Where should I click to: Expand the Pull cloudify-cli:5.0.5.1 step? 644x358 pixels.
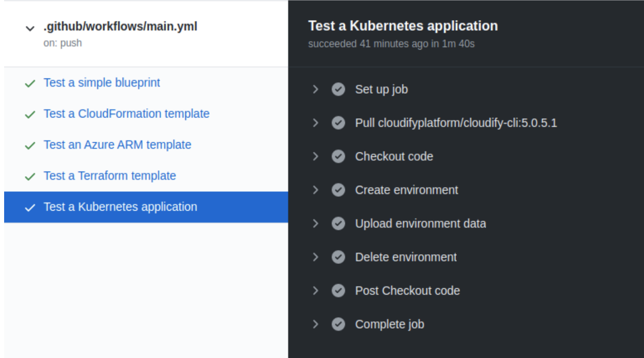coord(315,123)
